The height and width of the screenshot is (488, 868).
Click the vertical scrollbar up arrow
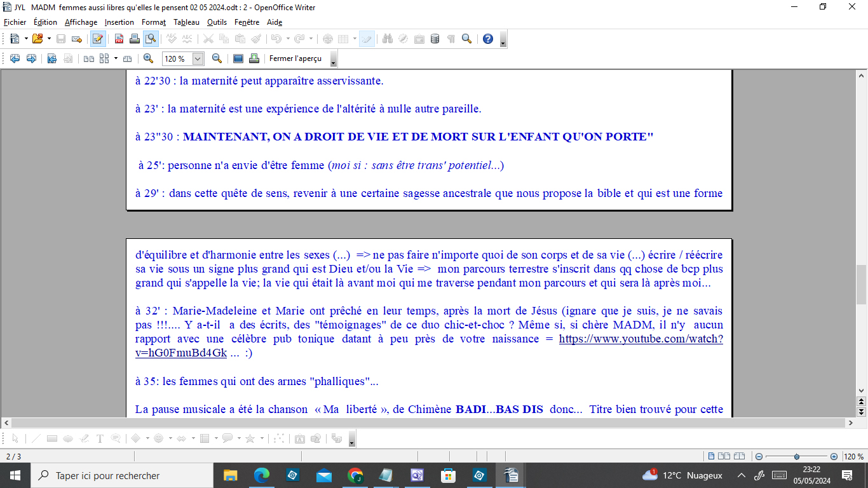[x=862, y=75]
